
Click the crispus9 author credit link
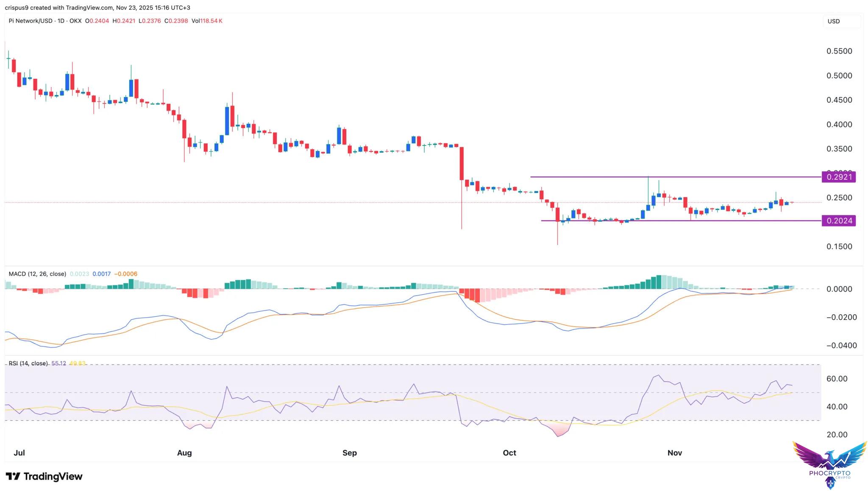tap(18, 7)
